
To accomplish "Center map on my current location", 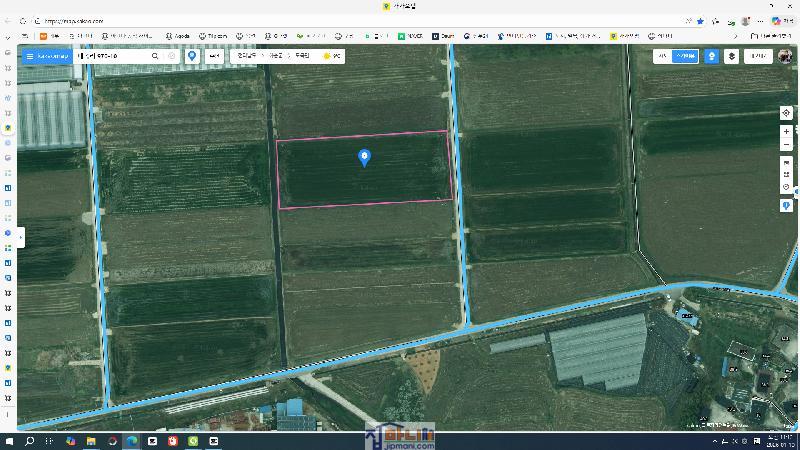I will click(x=786, y=113).
